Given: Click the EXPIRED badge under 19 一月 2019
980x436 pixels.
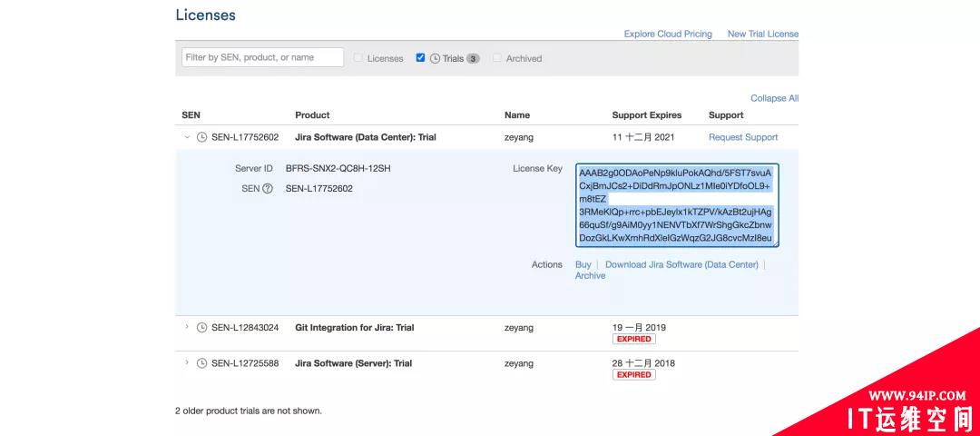Looking at the screenshot, I should pyautogui.click(x=633, y=339).
